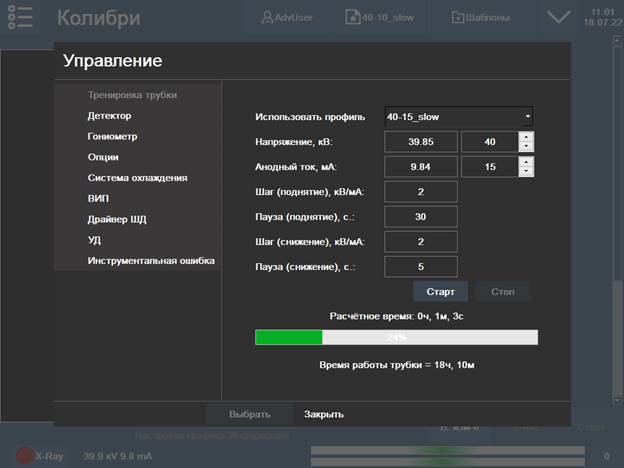Image resolution: width=624 pixels, height=468 pixels.
Task: Select Детектор in the left menu
Action: (x=109, y=116)
